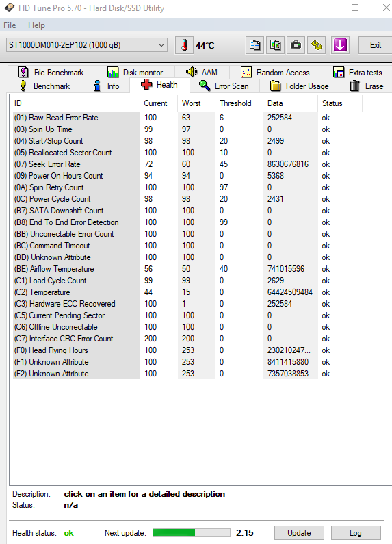The image size is (392, 544).
Task: Open the File menu
Action: click(10, 25)
